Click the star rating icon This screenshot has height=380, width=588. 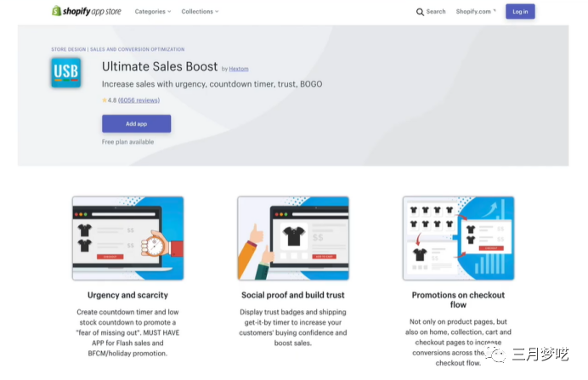105,100
